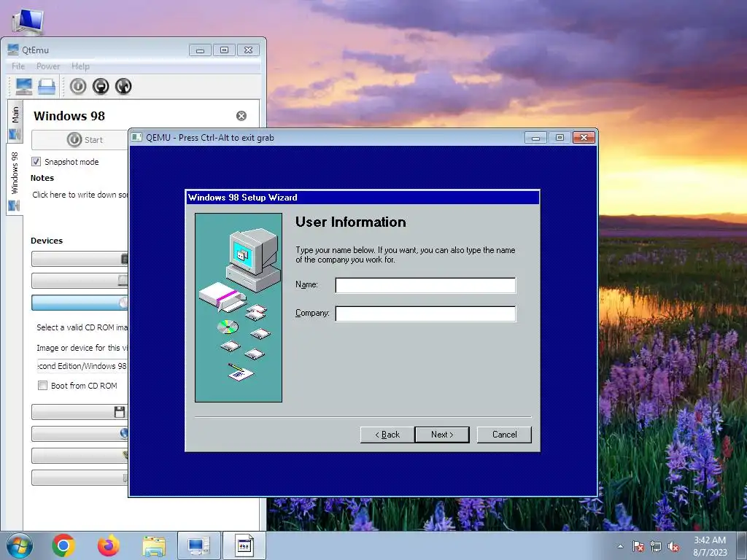
Task: Expand the memory chip device section button
Action: (x=80, y=259)
